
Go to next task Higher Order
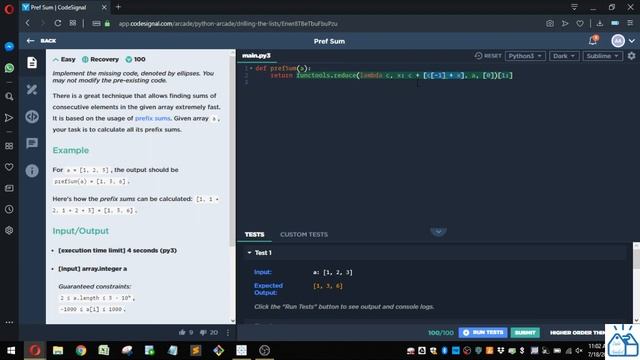(x=577, y=333)
